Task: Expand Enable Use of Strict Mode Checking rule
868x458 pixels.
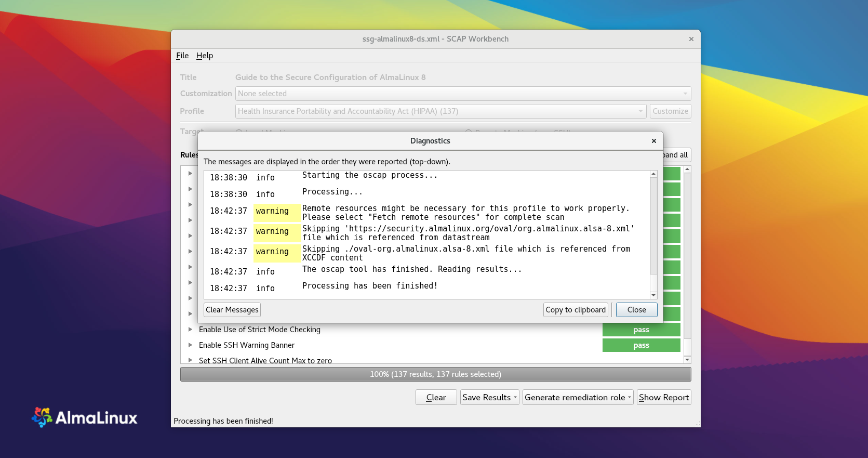Action: pos(190,330)
